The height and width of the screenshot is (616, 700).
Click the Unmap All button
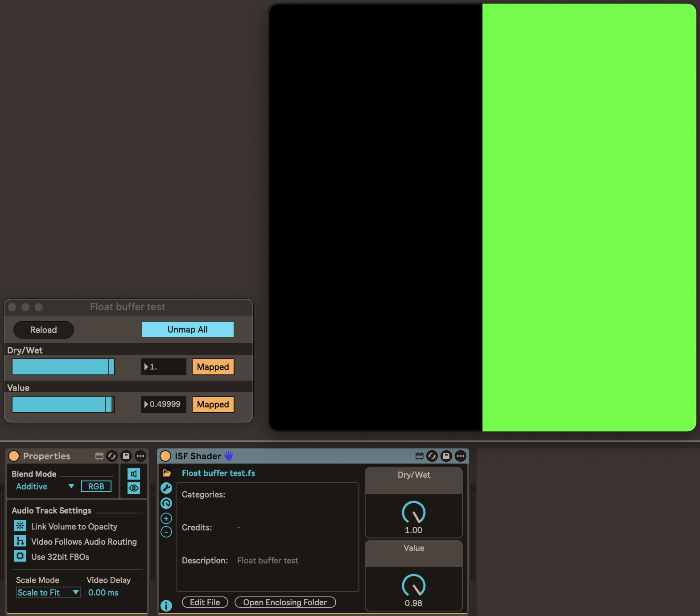(187, 329)
